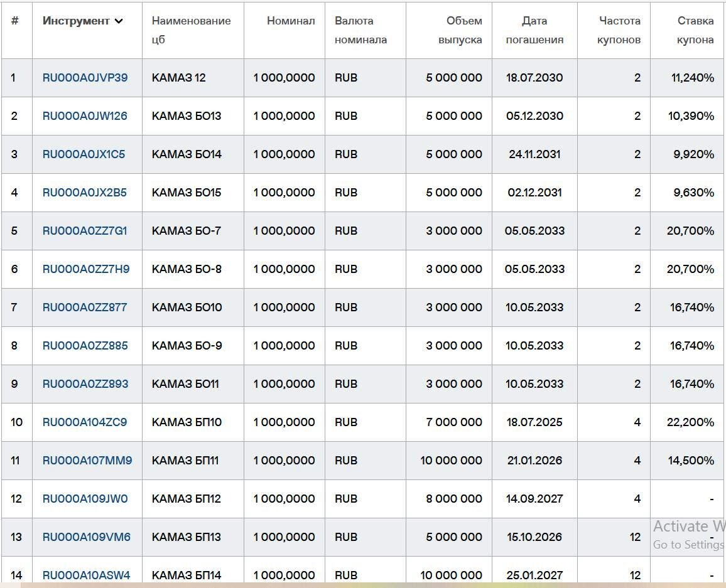
Task: Open bond link RU000A0ZZ7G1
Action: (x=85, y=231)
